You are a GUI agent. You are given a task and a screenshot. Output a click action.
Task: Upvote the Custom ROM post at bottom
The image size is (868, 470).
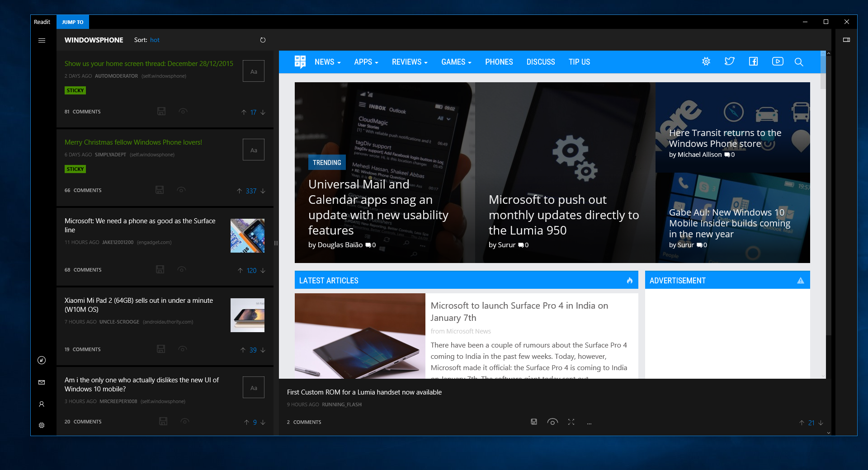point(802,423)
